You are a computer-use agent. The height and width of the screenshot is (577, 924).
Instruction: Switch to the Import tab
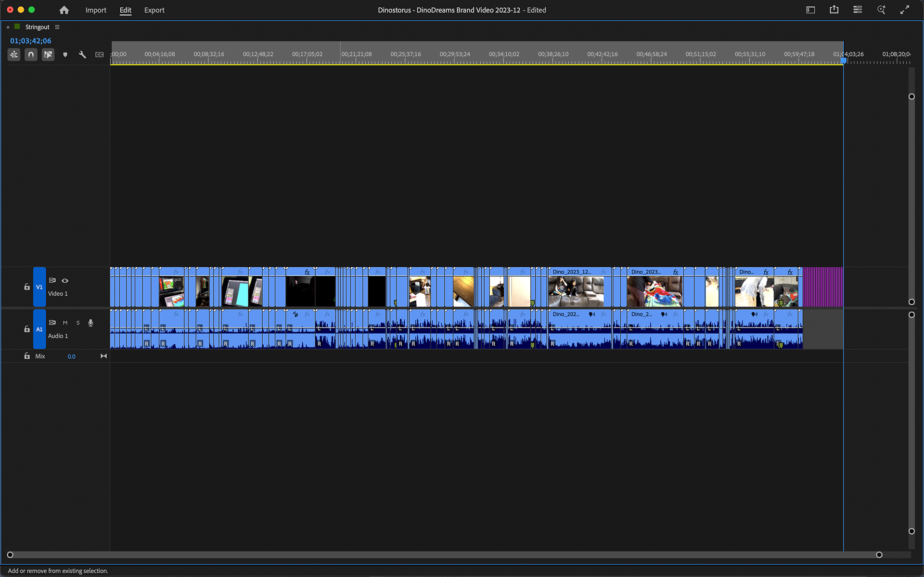(x=96, y=10)
